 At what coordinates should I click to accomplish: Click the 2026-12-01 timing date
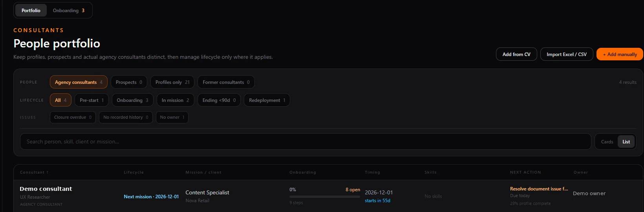(x=379, y=192)
